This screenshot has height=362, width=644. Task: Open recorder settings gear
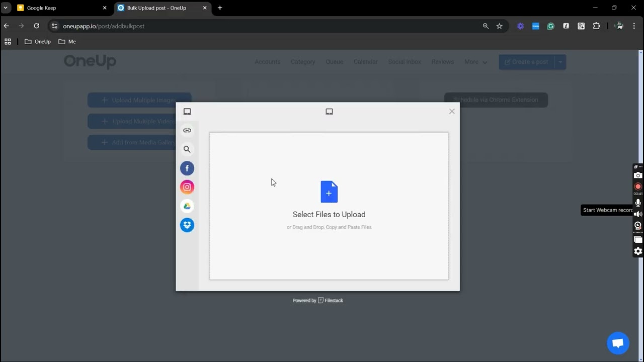(638, 251)
